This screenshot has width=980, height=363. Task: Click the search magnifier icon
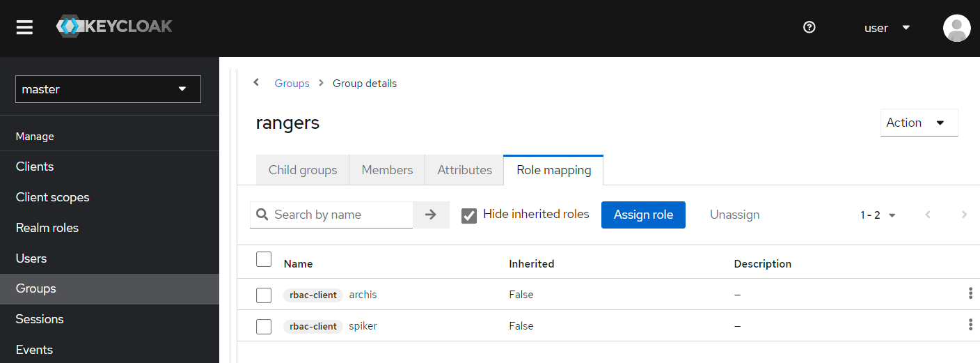tap(262, 215)
